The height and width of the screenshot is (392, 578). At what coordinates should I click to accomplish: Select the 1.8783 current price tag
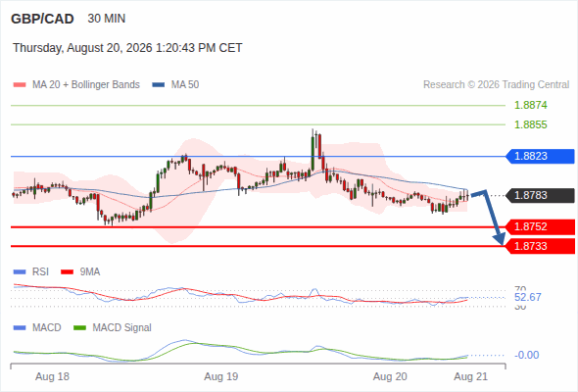tap(540, 195)
